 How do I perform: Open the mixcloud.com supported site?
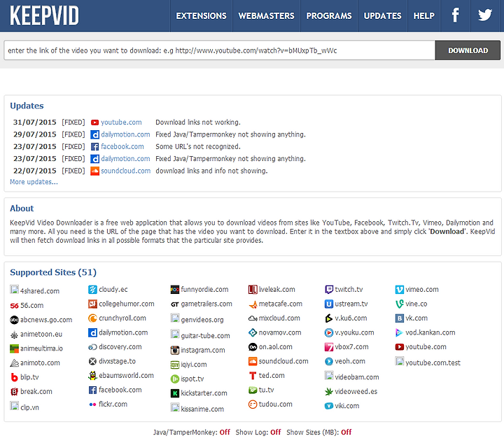coord(279,318)
